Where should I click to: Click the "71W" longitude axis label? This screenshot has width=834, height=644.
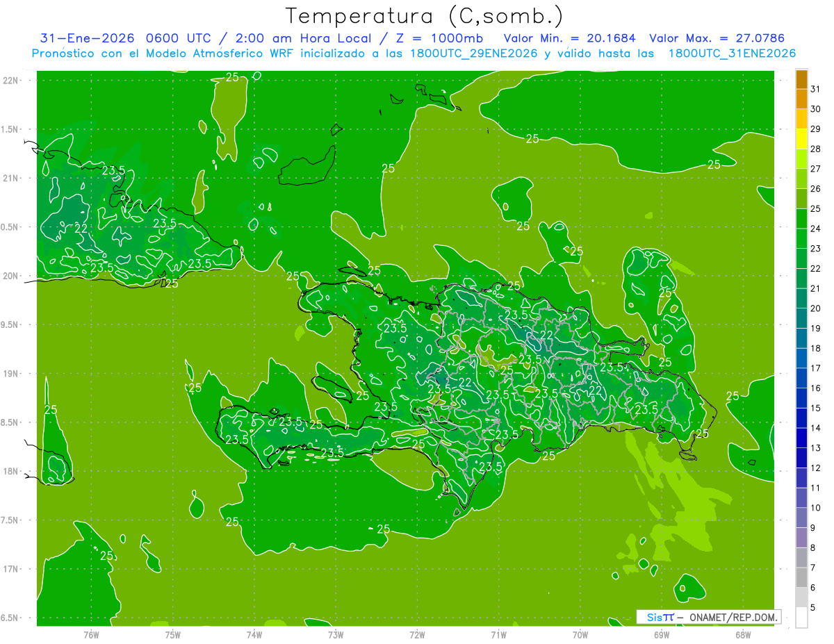tap(498, 634)
